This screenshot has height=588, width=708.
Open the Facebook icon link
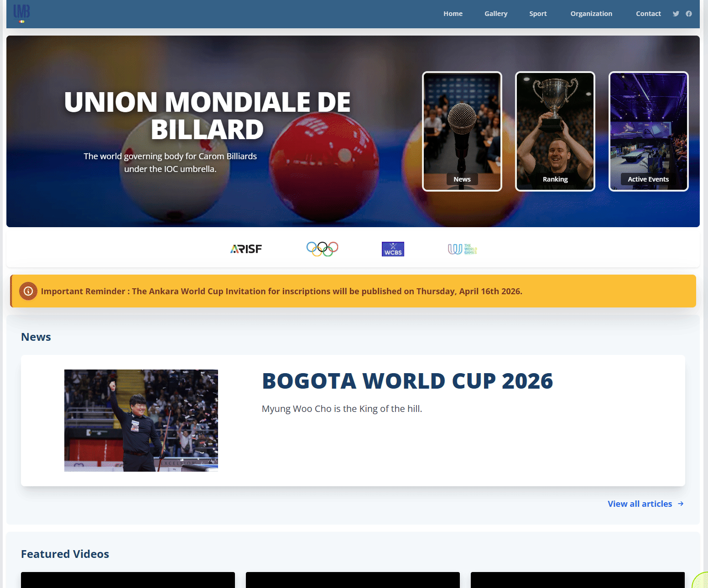(689, 14)
